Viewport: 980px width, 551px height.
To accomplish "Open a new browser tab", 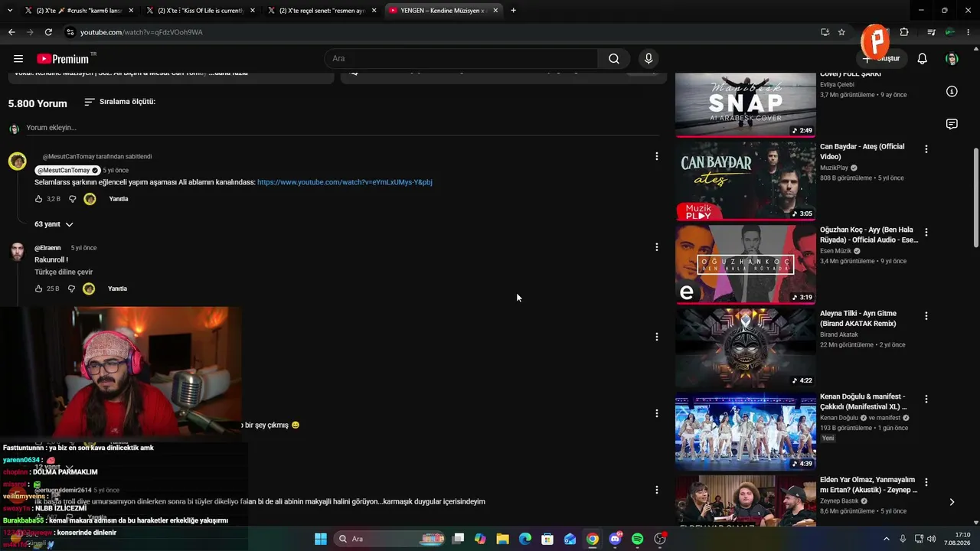I will (513, 11).
